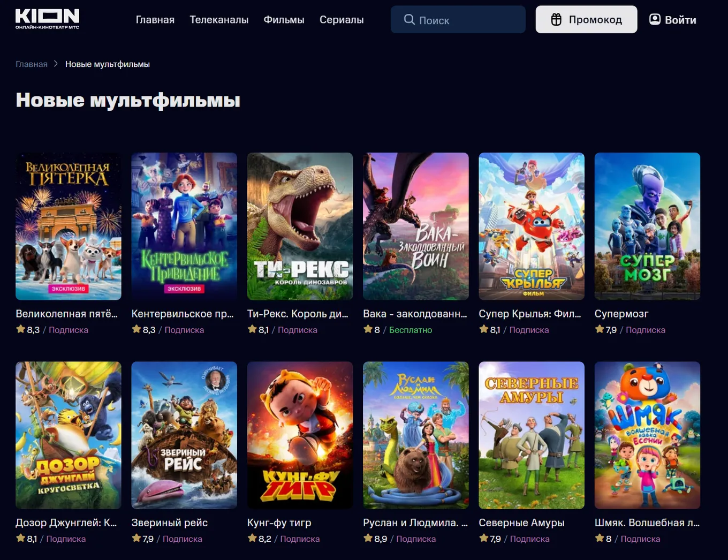Click the star icon under Супермозг
The width and height of the screenshot is (728, 560).
coord(600,329)
